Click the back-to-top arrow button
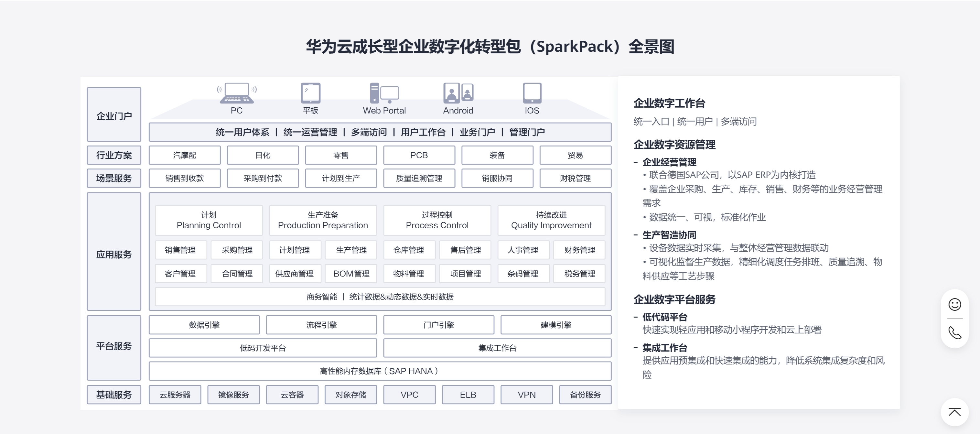980x434 pixels. click(x=954, y=412)
